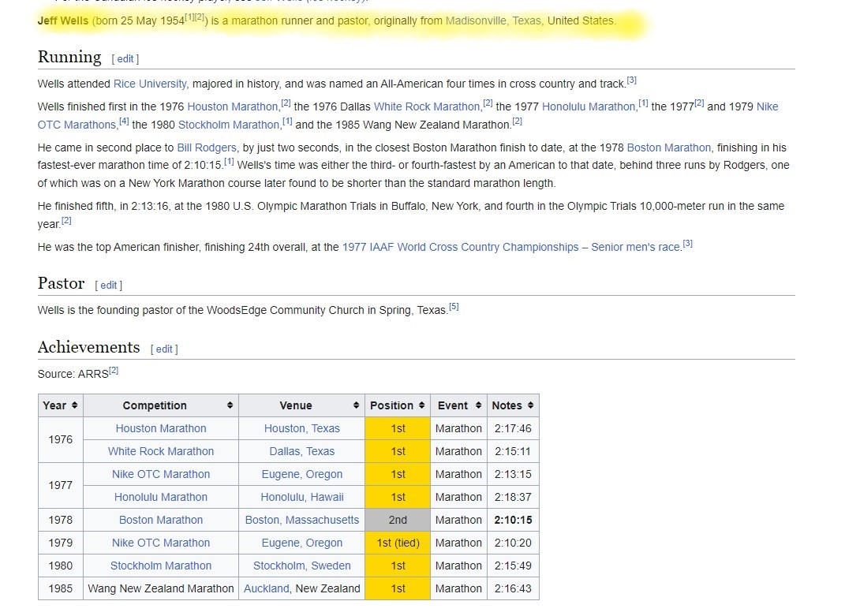Open Dallas, Texas venue link
The image size is (845, 616).
301,451
